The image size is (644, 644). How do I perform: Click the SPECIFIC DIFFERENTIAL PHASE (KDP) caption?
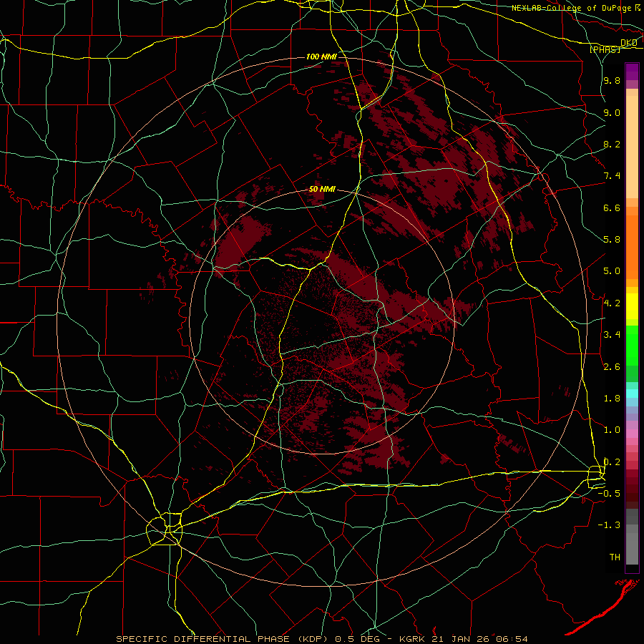[223, 639]
